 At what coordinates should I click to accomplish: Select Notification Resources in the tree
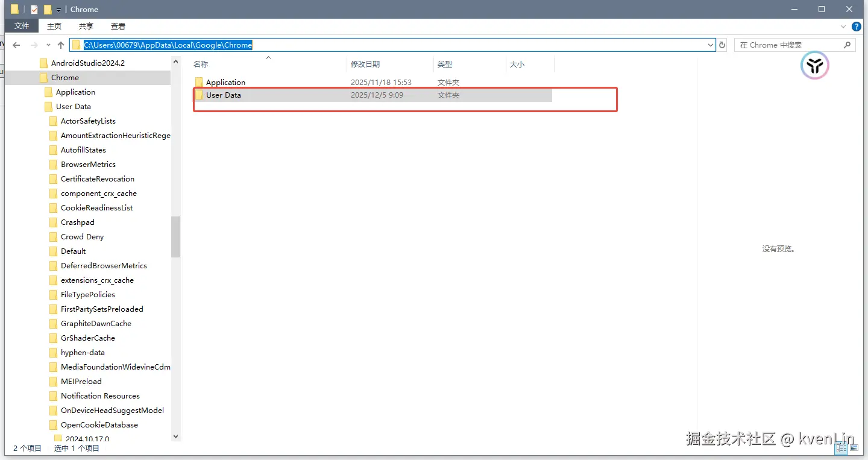[x=100, y=395]
